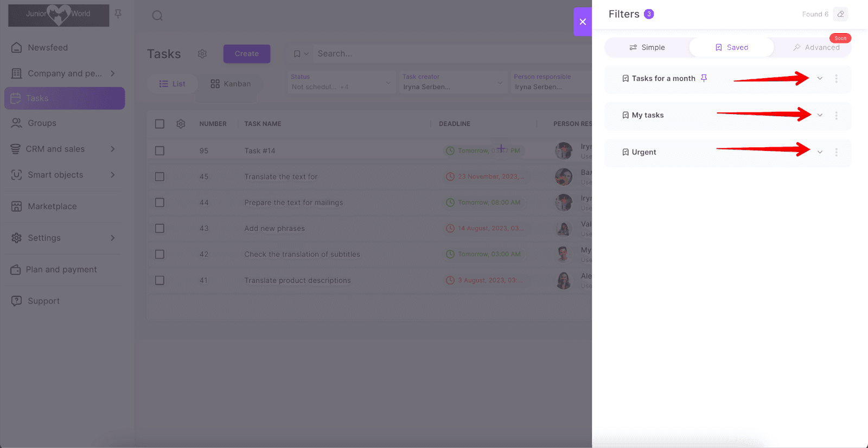Click the eraser clear-filters icon
Image resolution: width=868 pixels, height=448 pixels.
(x=840, y=14)
